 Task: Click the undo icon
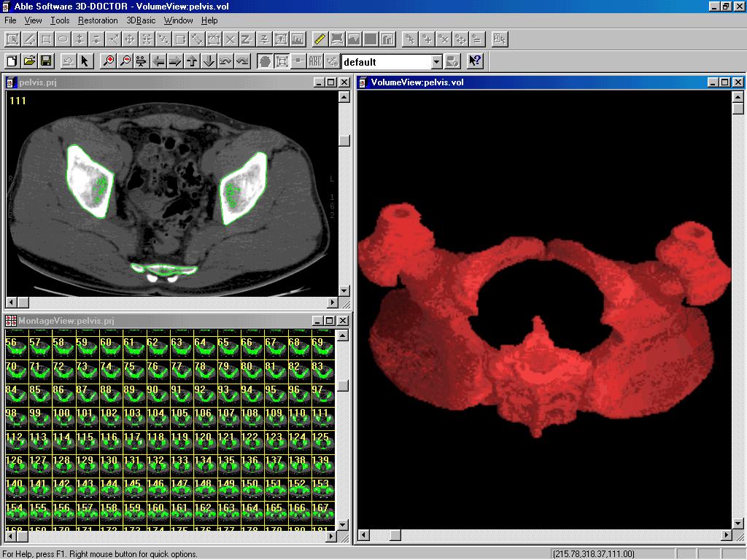(68, 61)
